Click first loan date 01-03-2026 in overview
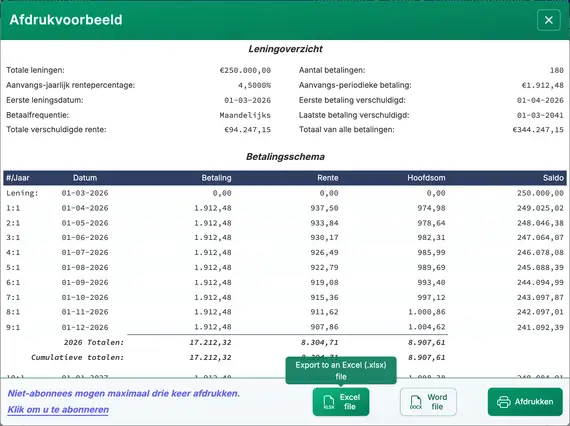The height and width of the screenshot is (426, 570). [248, 100]
